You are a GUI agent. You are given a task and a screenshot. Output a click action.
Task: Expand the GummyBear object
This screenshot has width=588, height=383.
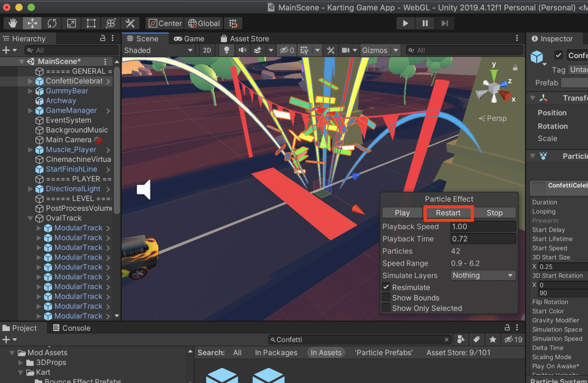(x=31, y=91)
